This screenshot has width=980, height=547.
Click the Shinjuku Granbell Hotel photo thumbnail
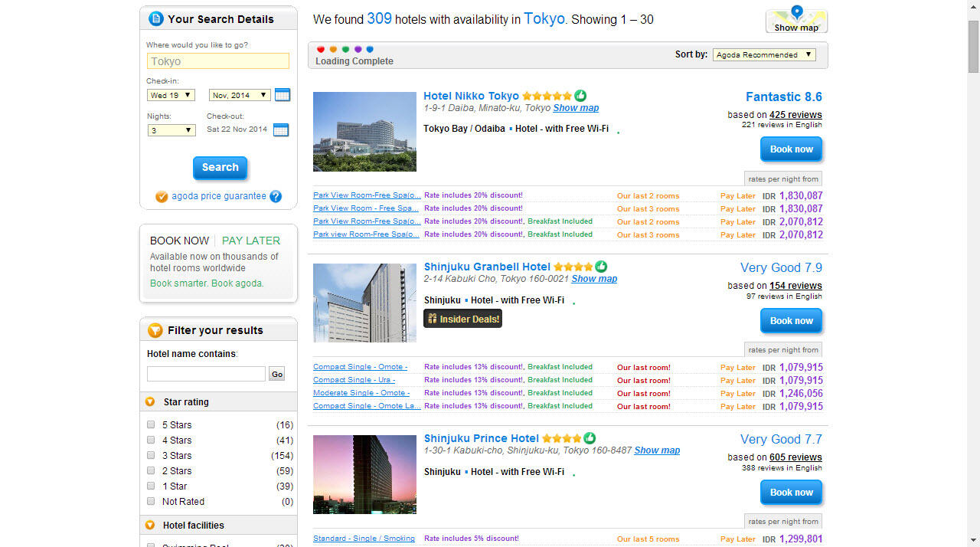click(x=364, y=303)
